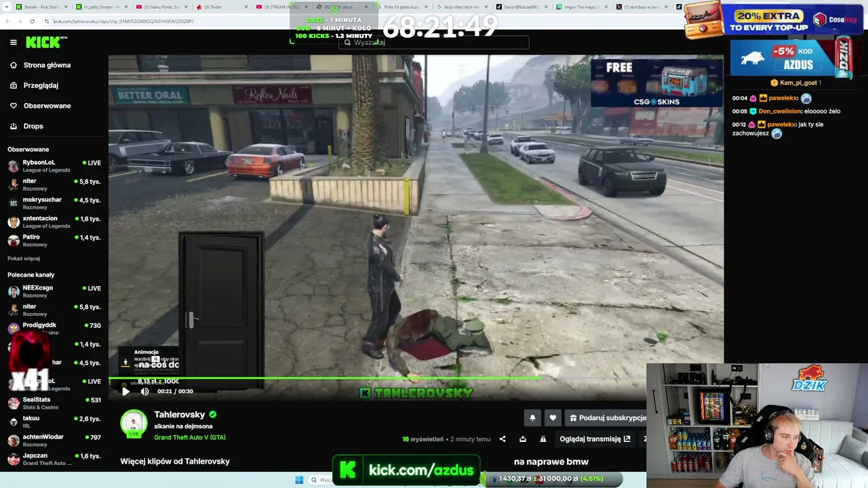Image resolution: width=868 pixels, height=488 pixels.
Task: Open Przeglądaj in the sidebar
Action: [x=41, y=85]
